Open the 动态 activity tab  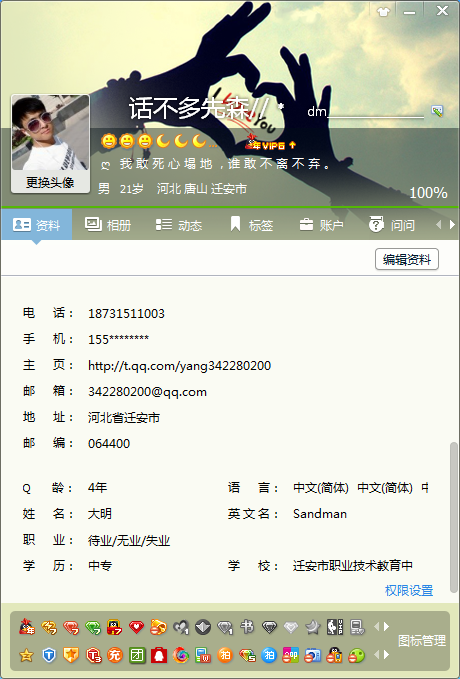coord(179,225)
